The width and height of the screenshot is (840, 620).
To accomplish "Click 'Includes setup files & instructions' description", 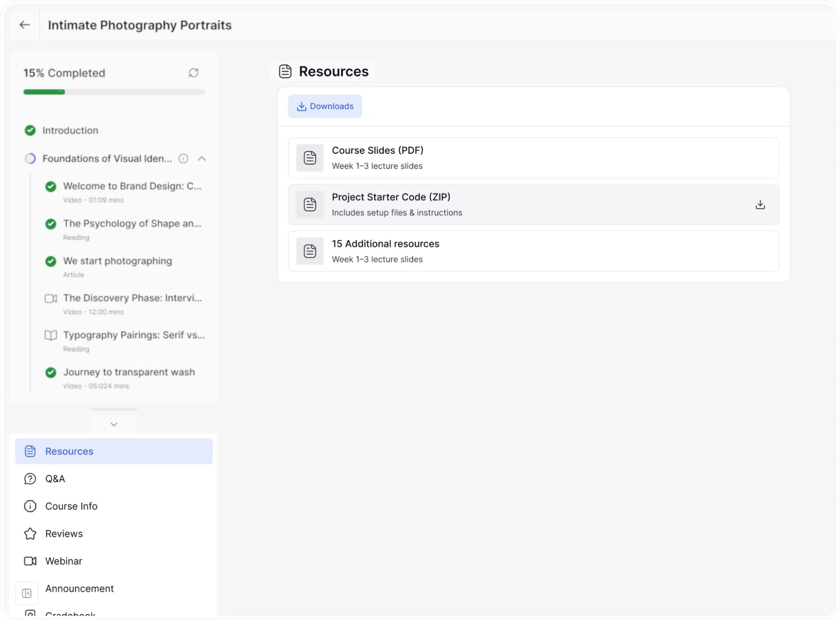I will tap(397, 213).
